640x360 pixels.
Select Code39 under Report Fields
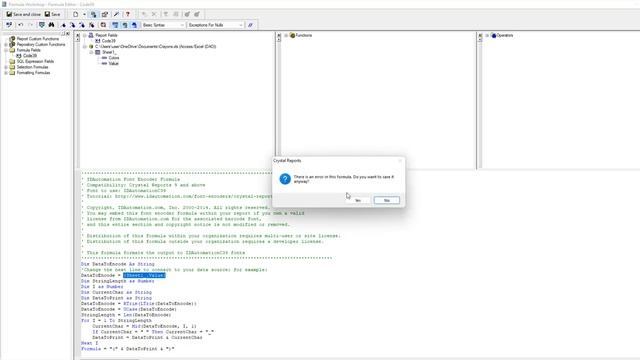[x=108, y=41]
